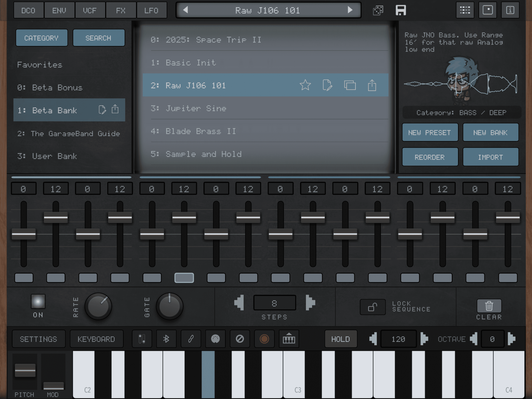Raise the keyboard octave
Viewport: 532px width, 399px height.
(512, 339)
